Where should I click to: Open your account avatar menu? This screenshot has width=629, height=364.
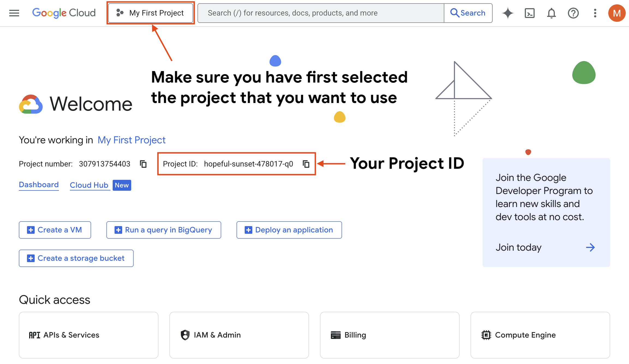pyautogui.click(x=617, y=13)
